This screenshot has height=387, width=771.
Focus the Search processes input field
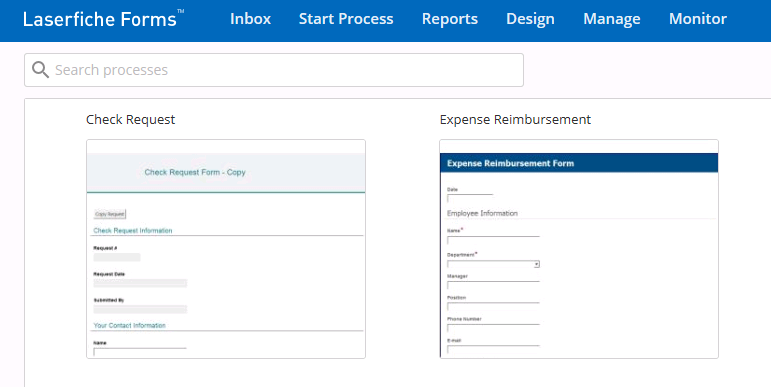coord(274,70)
